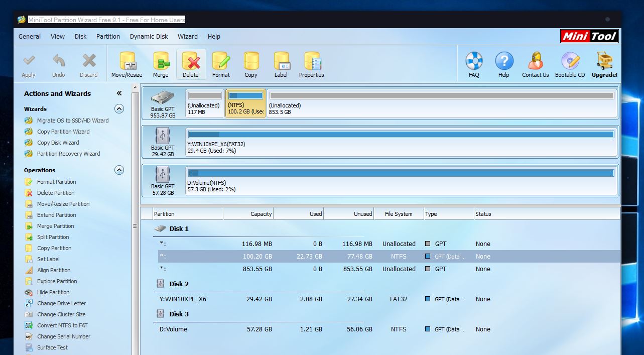Click the Upgrade shopping cart icon

click(x=604, y=61)
